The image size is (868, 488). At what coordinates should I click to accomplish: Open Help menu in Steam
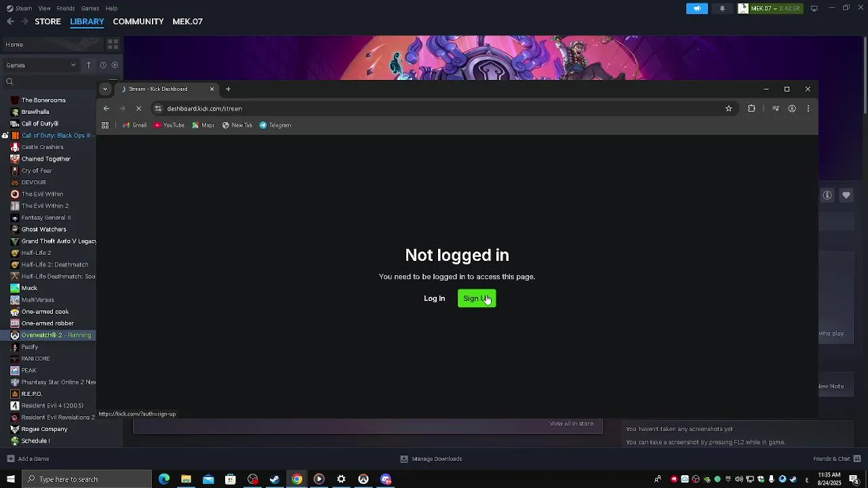click(112, 8)
